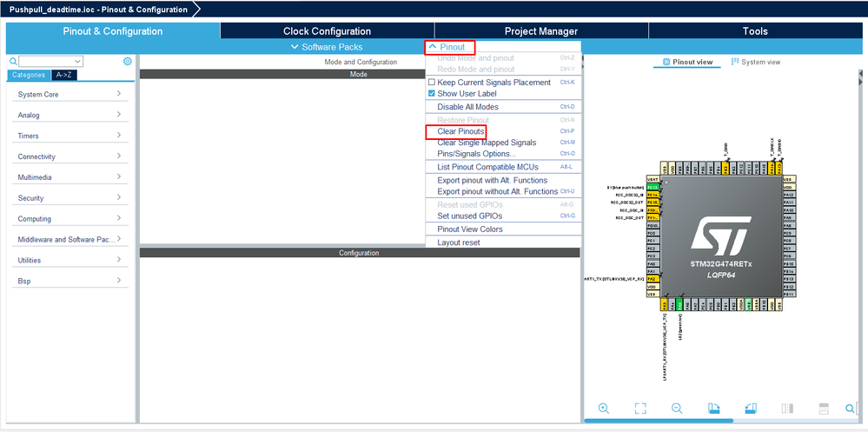Viewport: 868px width, 432px height.
Task: Expand the System Core category
Action: (70, 94)
